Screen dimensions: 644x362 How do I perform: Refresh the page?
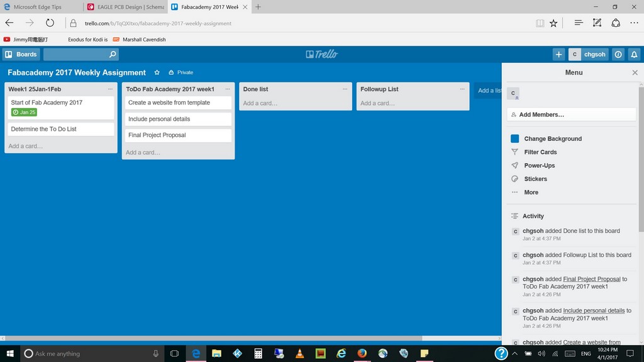[50, 23]
